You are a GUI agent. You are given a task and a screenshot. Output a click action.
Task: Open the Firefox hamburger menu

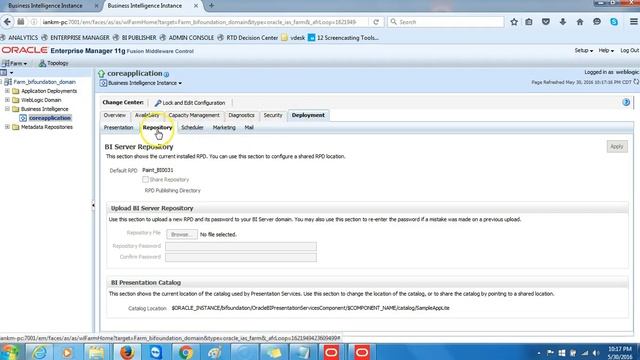[633, 22]
